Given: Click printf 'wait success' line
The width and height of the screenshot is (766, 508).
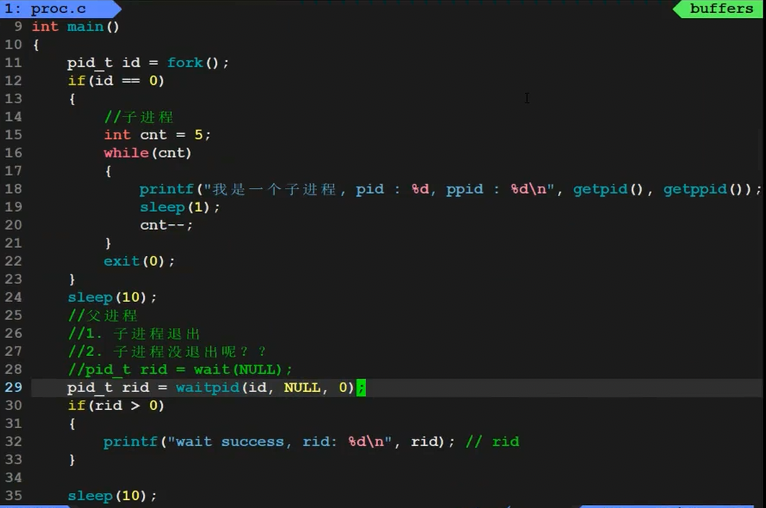Looking at the screenshot, I should coord(278,442).
